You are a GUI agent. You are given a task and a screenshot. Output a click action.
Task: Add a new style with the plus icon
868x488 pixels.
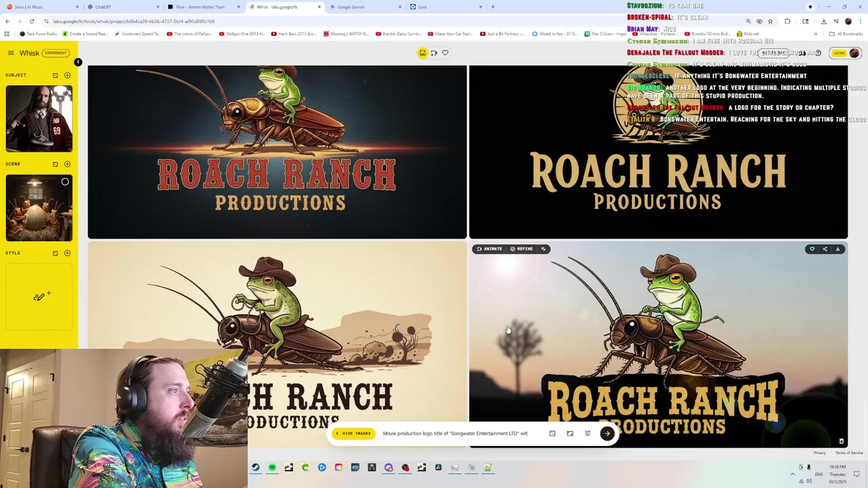(67, 253)
